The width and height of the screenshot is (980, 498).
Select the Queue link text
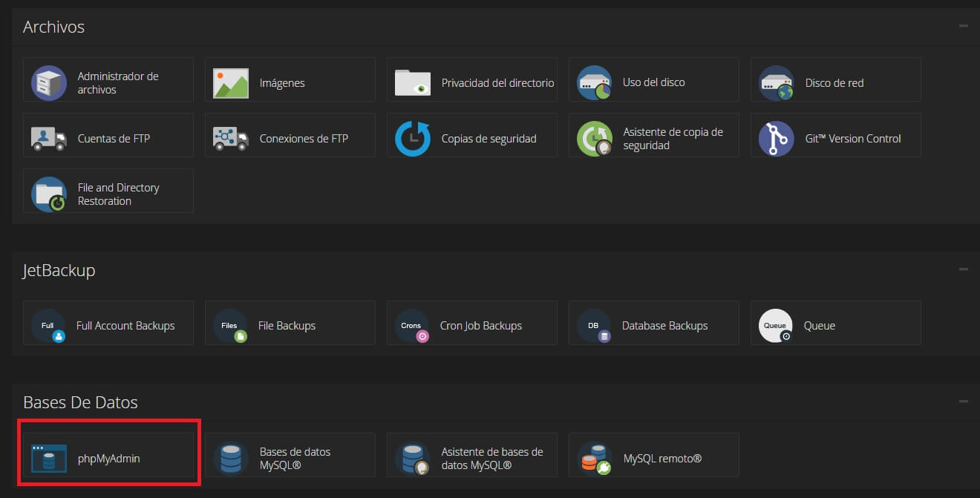click(820, 326)
